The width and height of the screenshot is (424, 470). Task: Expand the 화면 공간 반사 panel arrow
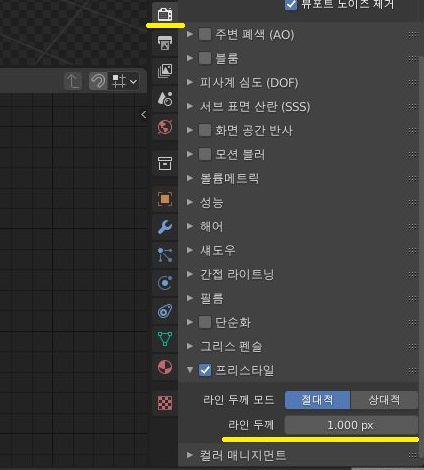click(190, 130)
